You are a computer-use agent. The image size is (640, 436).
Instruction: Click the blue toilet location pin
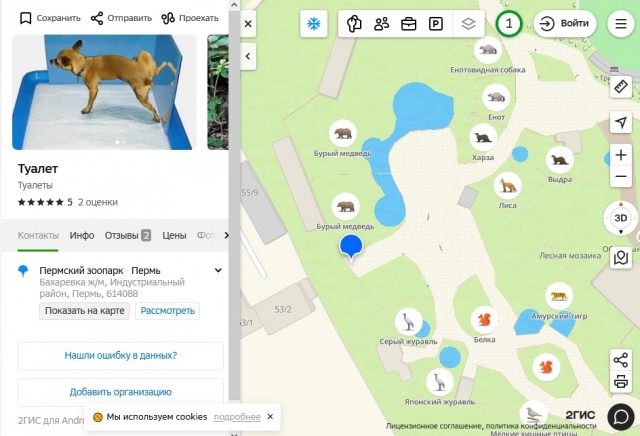tap(351, 247)
